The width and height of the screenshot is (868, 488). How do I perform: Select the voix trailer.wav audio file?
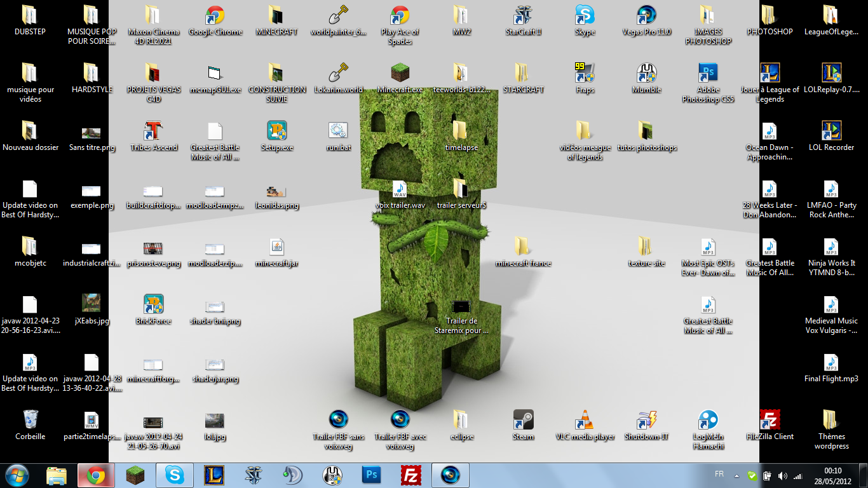click(x=400, y=194)
